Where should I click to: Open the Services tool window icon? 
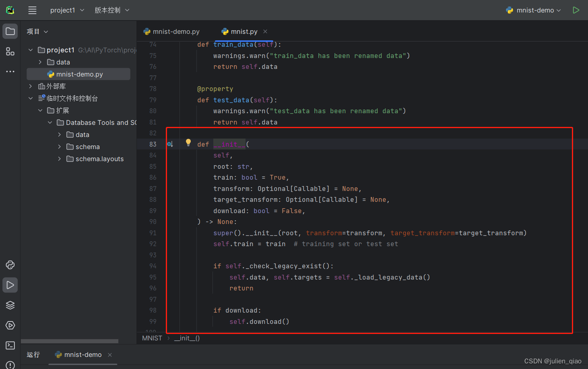click(10, 325)
